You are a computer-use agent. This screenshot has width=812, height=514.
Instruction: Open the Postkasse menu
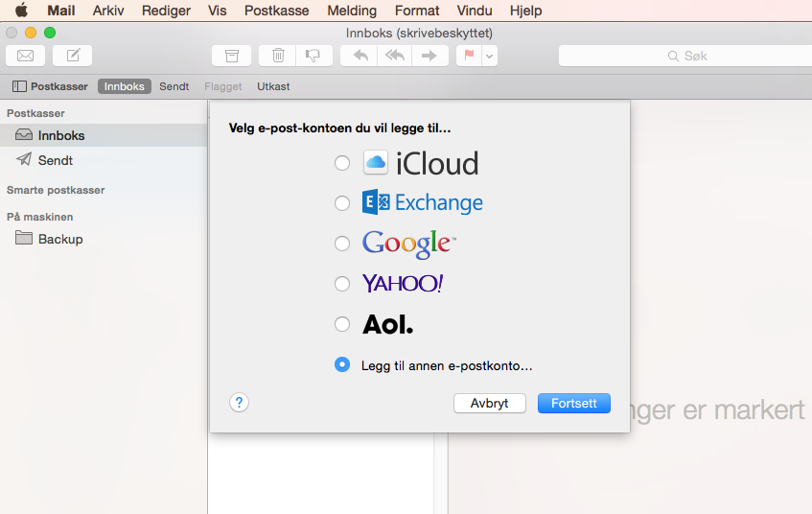[276, 11]
